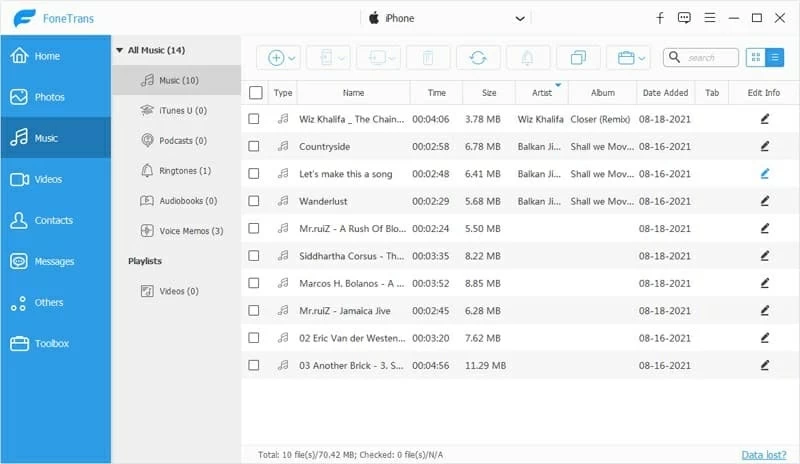This screenshot has width=800, height=464.
Task: Switch to grid view layout
Action: click(x=756, y=58)
